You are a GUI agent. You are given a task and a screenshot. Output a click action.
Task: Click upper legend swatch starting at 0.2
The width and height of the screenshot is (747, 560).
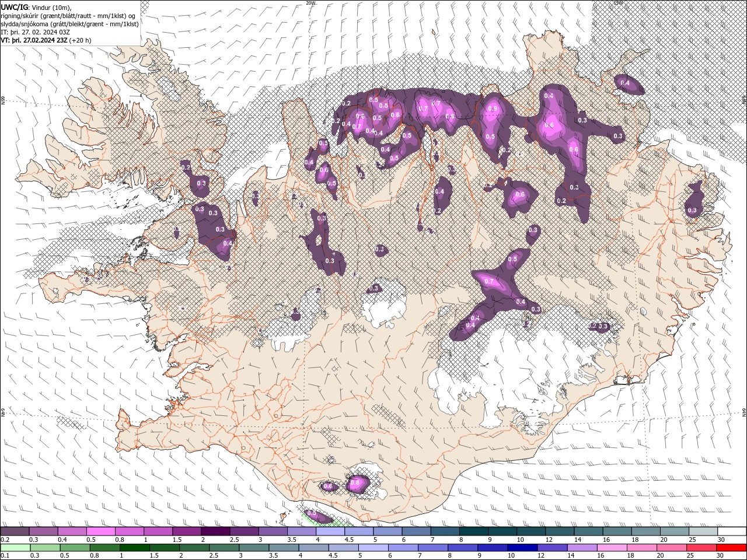click(15, 531)
